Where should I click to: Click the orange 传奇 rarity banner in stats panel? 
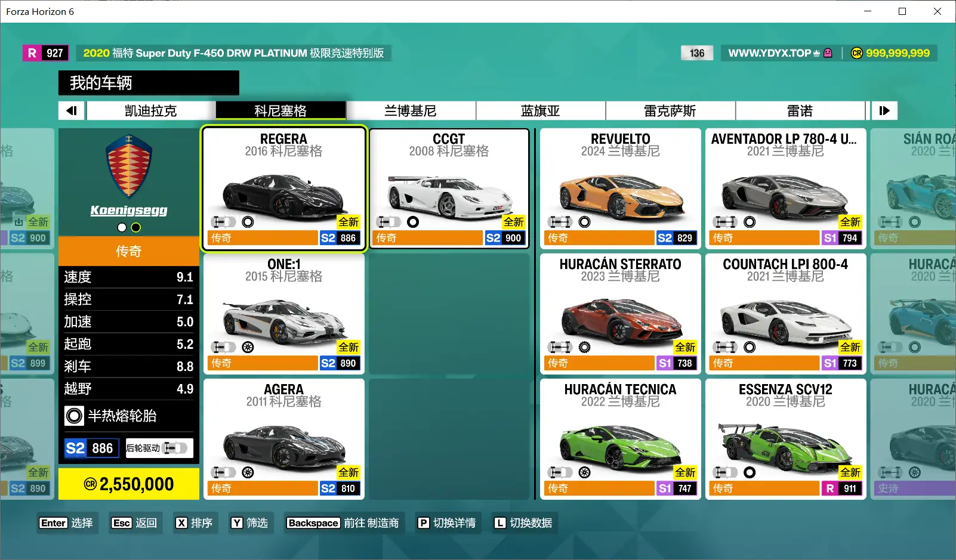[129, 251]
